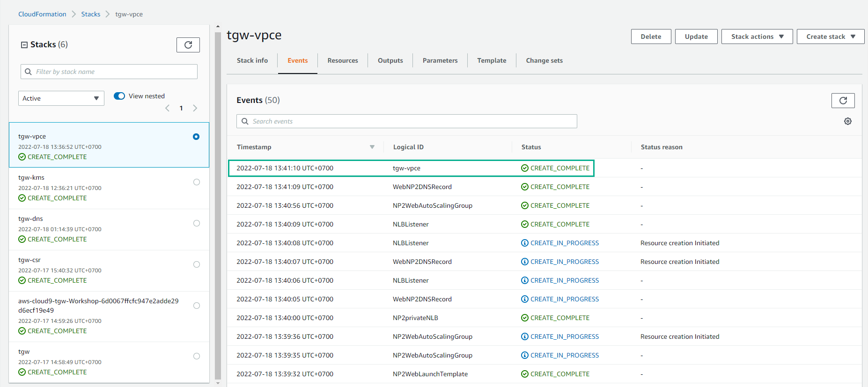Click Resource creation Initiated at 13:40:07
The width and height of the screenshot is (868, 387).
[680, 262]
